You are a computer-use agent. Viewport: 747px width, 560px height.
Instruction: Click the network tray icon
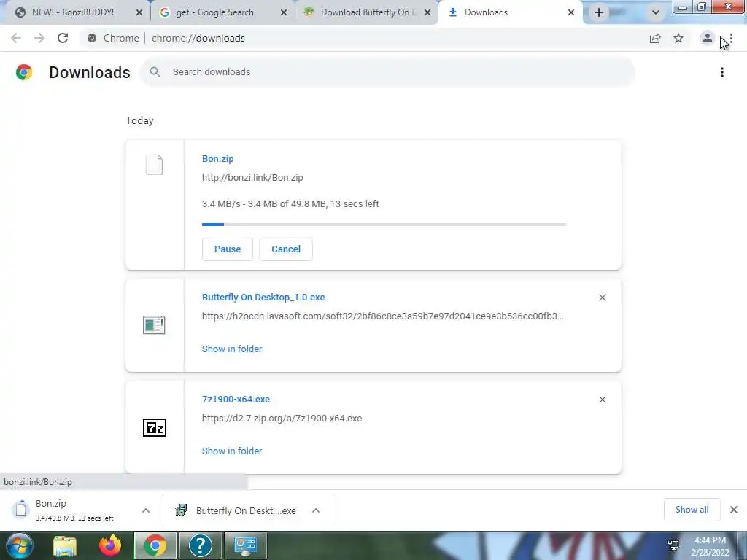[x=673, y=545]
